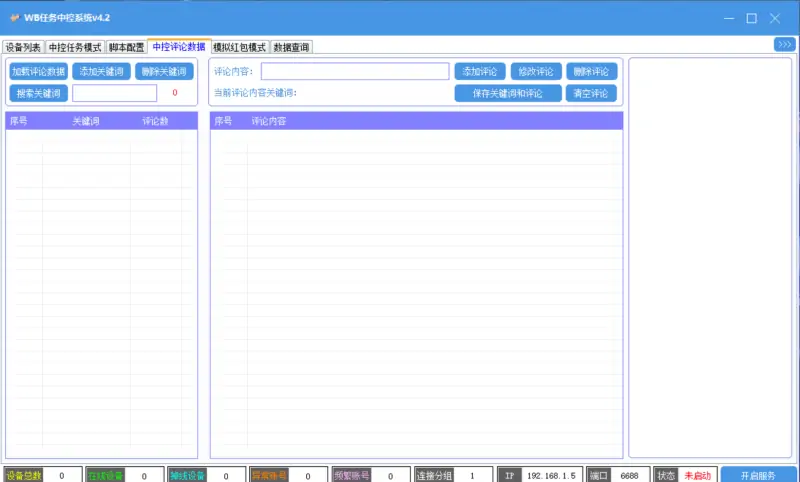800x482 pixels.
Task: Switch to the 设备列表 tab
Action: pos(23,47)
